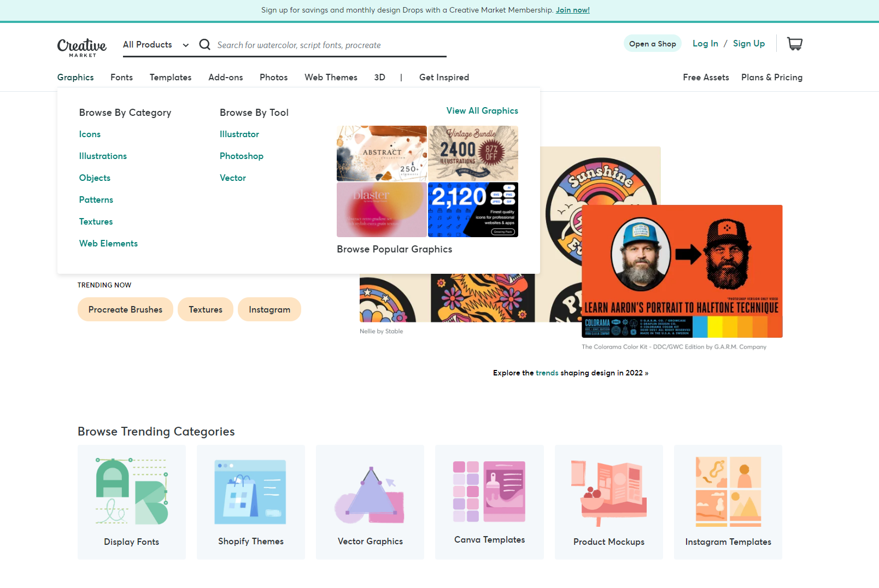Open the Canva Templates label

(490, 540)
